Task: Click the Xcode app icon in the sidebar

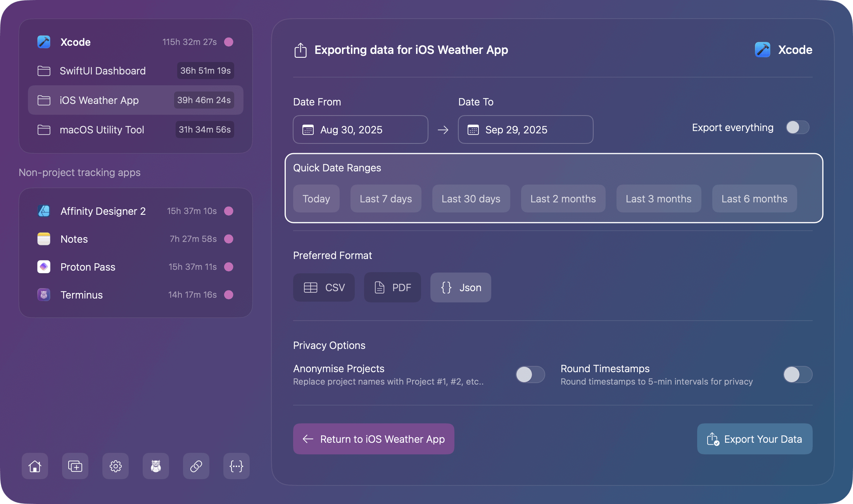Action: click(x=43, y=42)
